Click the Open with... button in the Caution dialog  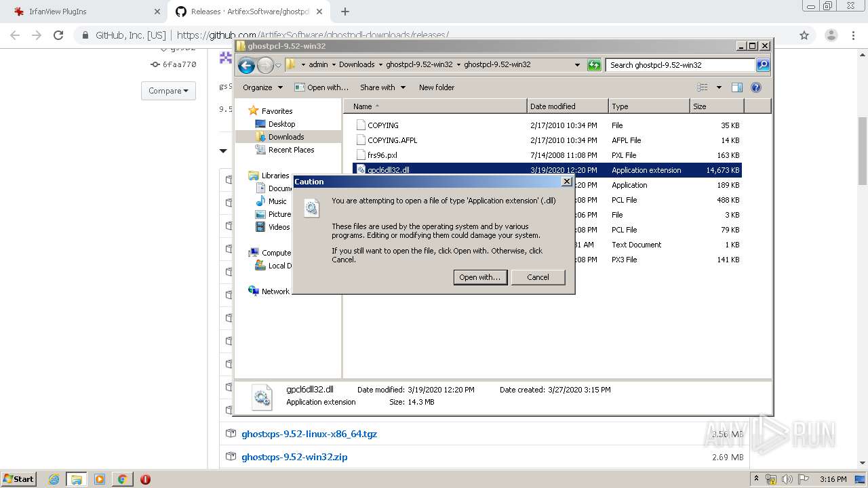[480, 277]
